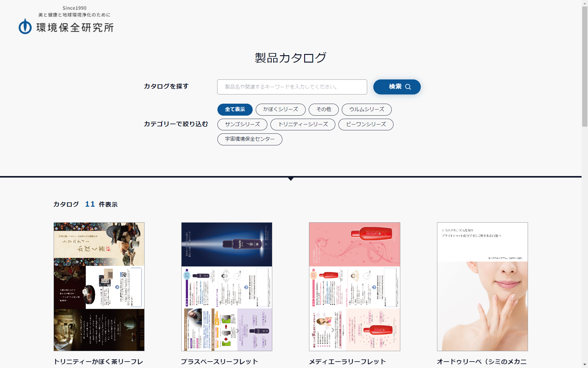Click the page scrollbar down arrow

[585, 365]
